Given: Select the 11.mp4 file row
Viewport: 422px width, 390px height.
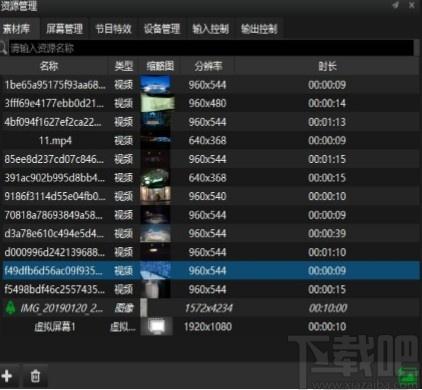Looking at the screenshot, I should click(210, 140).
